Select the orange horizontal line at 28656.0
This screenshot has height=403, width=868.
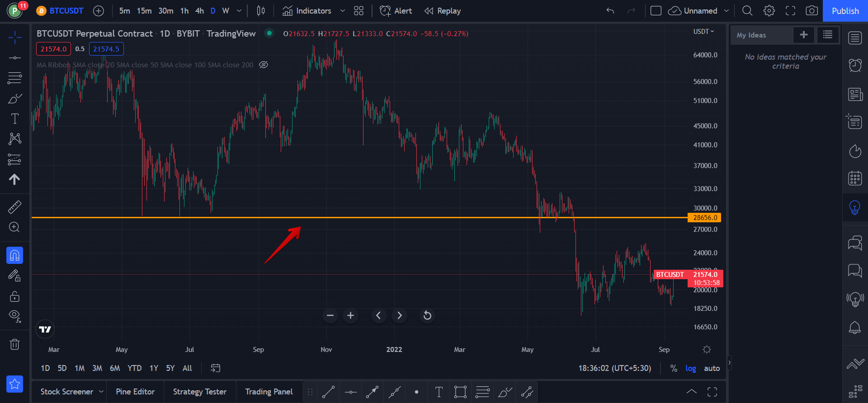click(359, 217)
